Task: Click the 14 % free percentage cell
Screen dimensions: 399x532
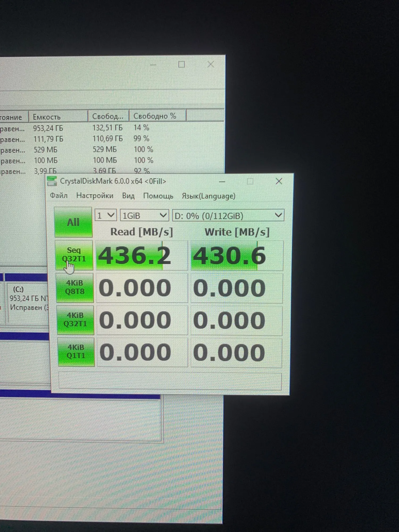Action: 141,128
